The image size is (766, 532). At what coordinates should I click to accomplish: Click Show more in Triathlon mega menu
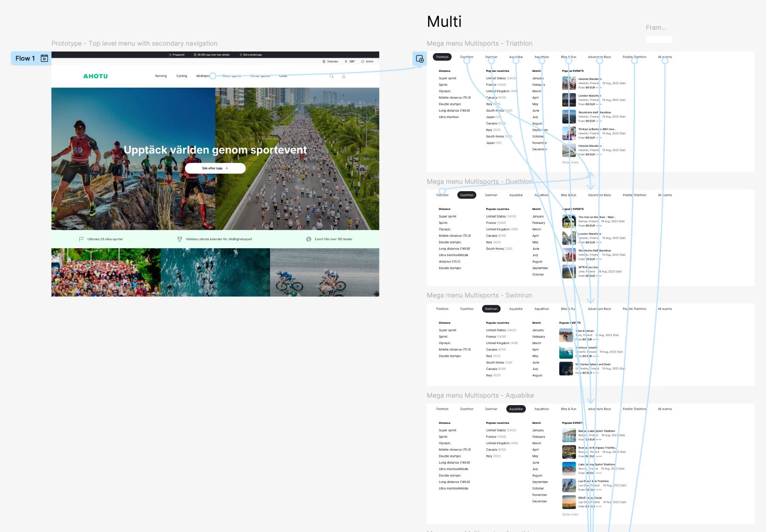tap(570, 162)
